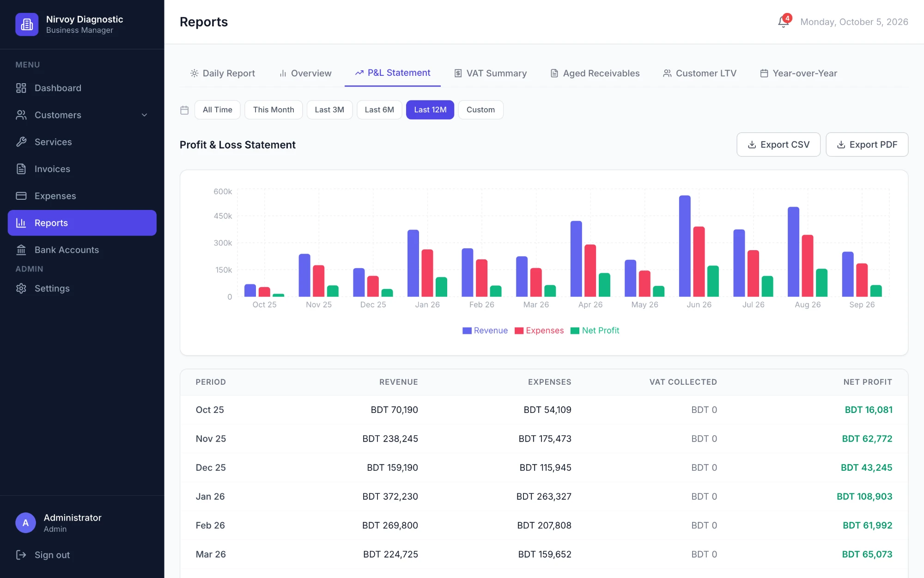The width and height of the screenshot is (924, 578).
Task: Select the Custom date range option
Action: click(480, 110)
